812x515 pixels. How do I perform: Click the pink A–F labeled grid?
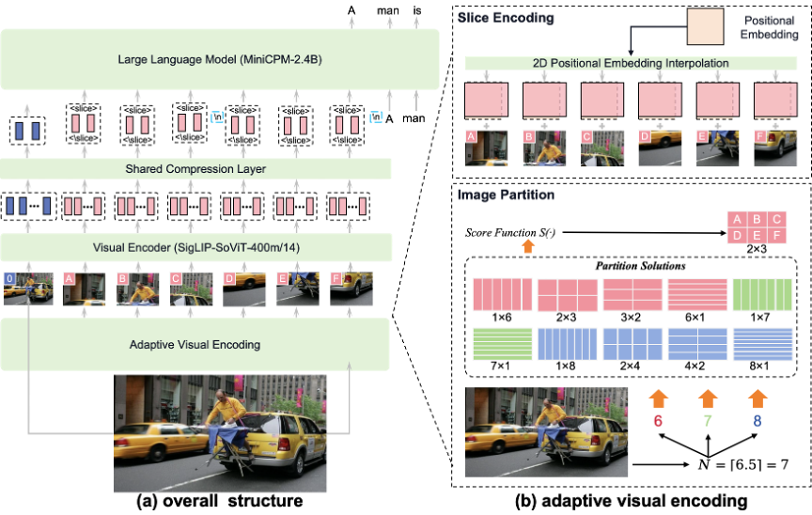pyautogui.click(x=757, y=227)
